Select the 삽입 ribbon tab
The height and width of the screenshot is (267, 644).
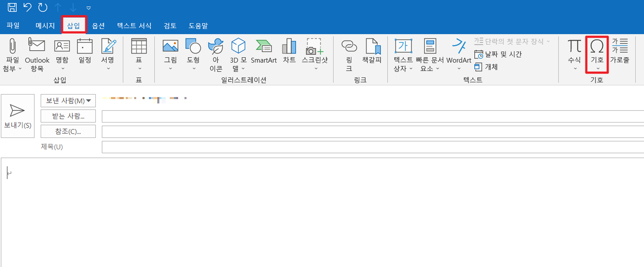tap(73, 26)
